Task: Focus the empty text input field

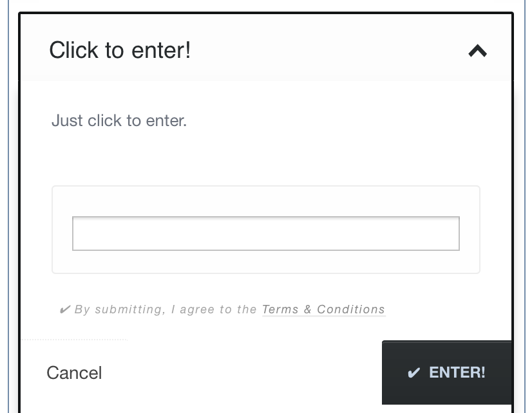Action: tap(265, 233)
